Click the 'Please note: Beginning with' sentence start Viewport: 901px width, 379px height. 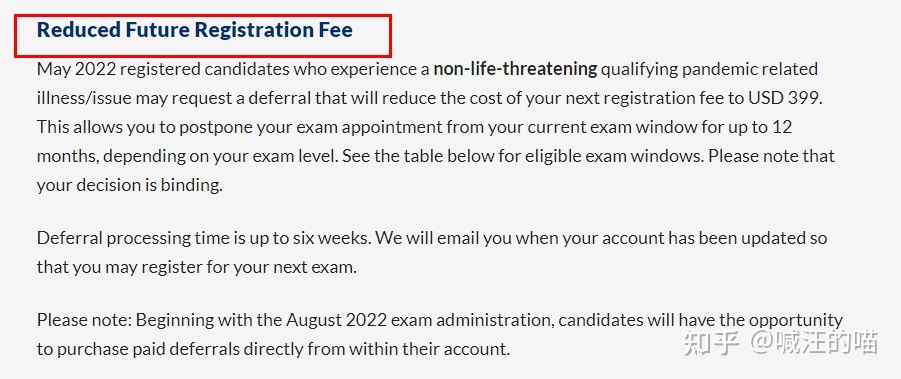click(138, 320)
